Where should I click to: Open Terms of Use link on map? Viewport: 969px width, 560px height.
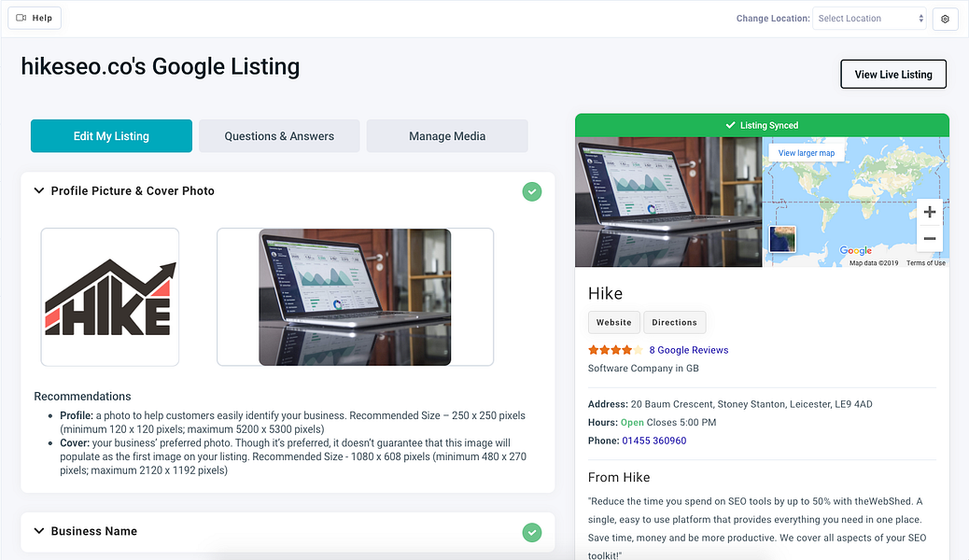coord(926,262)
